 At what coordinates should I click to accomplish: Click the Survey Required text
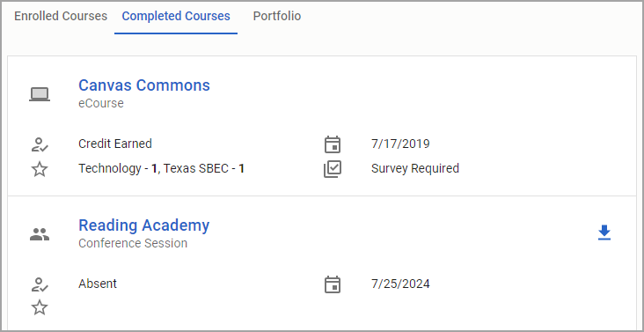[415, 168]
